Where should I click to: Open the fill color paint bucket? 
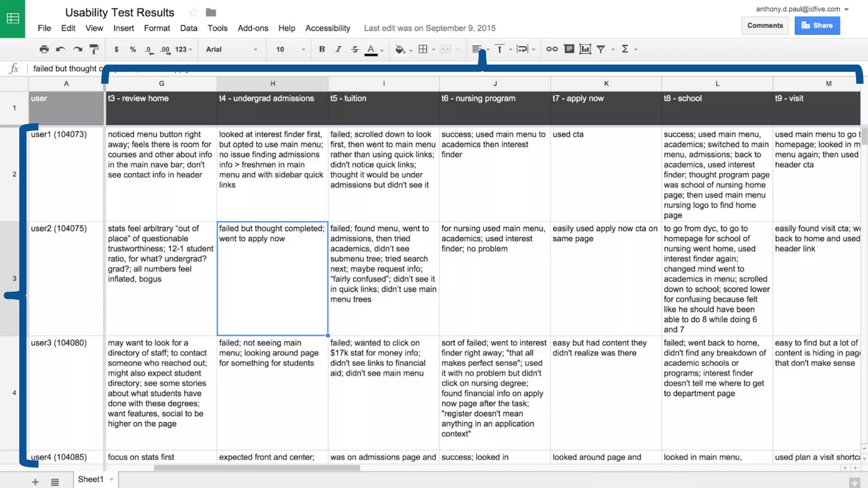tap(400, 49)
